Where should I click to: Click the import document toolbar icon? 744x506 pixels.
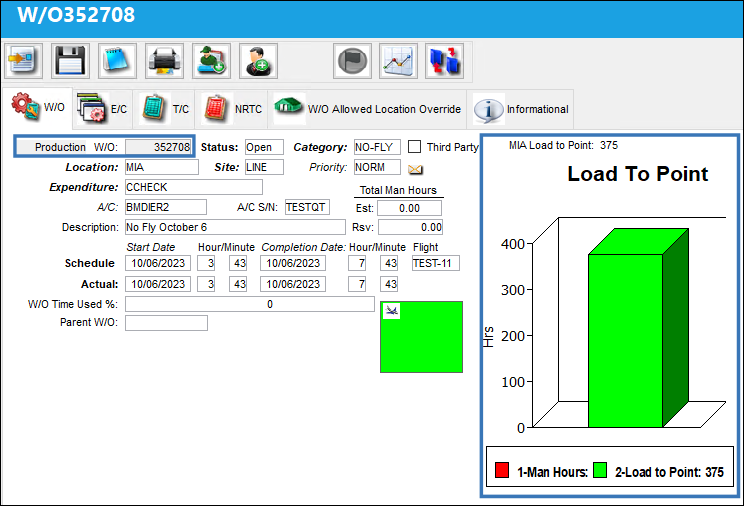(x=23, y=61)
